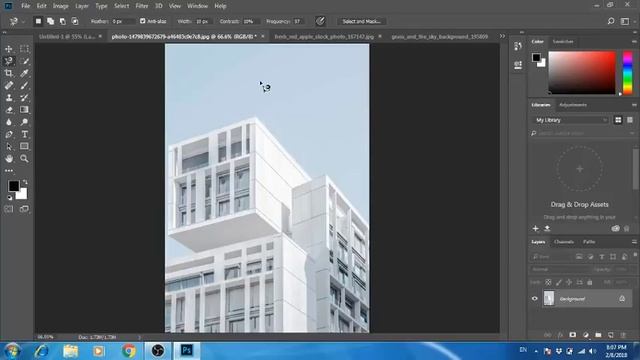This screenshot has height=360, width=640.
Task: Open the fresh red apple document tab
Action: (x=324, y=36)
